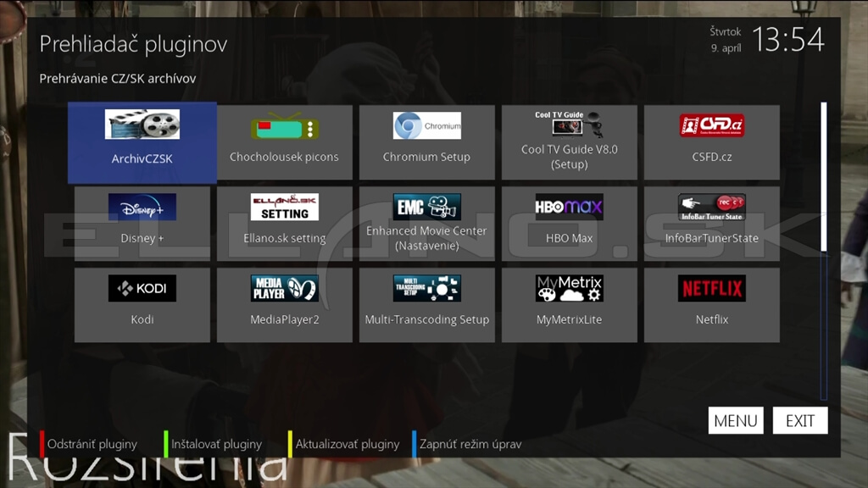Viewport: 868px width, 488px height.
Task: Select the Chocholousek picons plugin
Action: 284,142
